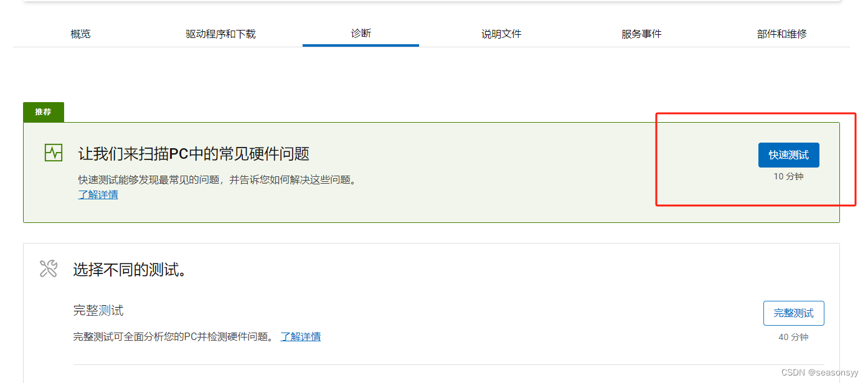Open 了解详情 link under quick test description

pos(98,194)
